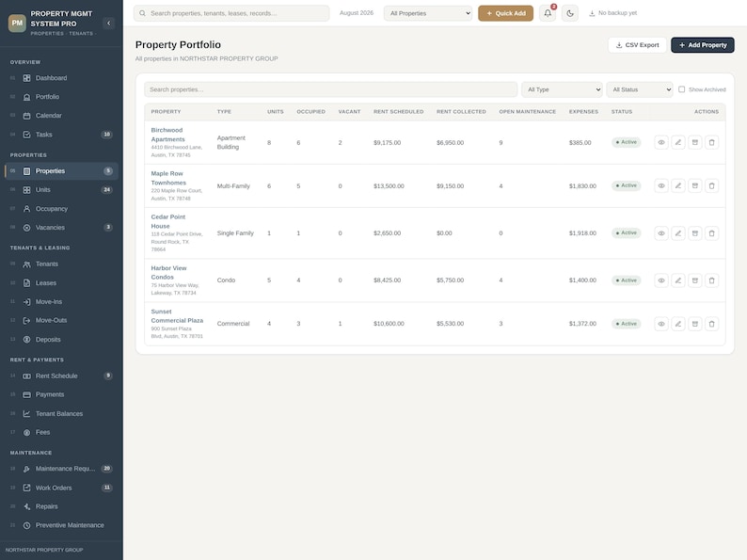This screenshot has height=560, width=747.
Task: Edit Maple Row Townhomes pencil icon
Action: 678,185
